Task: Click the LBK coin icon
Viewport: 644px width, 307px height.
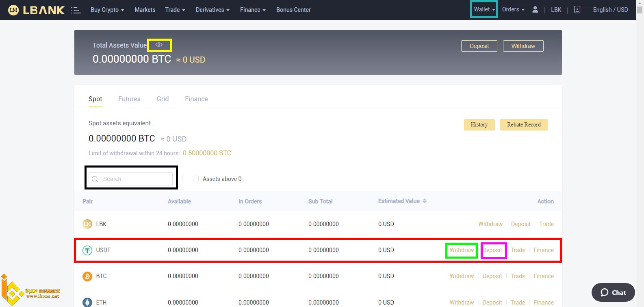Action: pyautogui.click(x=87, y=224)
